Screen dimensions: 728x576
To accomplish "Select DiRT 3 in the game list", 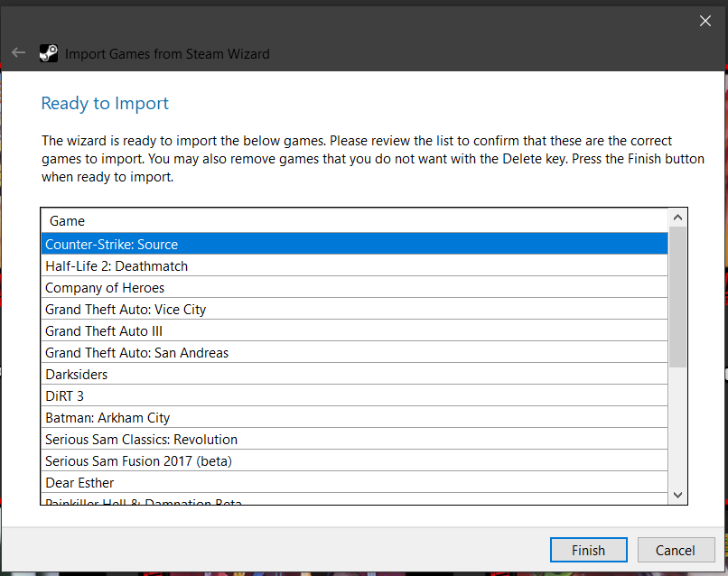I will pos(354,396).
